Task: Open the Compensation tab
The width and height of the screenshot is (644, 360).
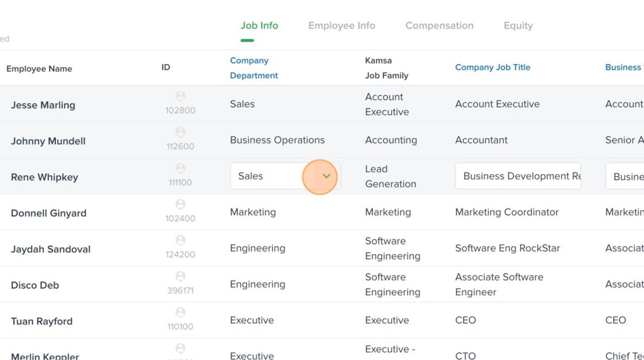Action: (x=439, y=26)
